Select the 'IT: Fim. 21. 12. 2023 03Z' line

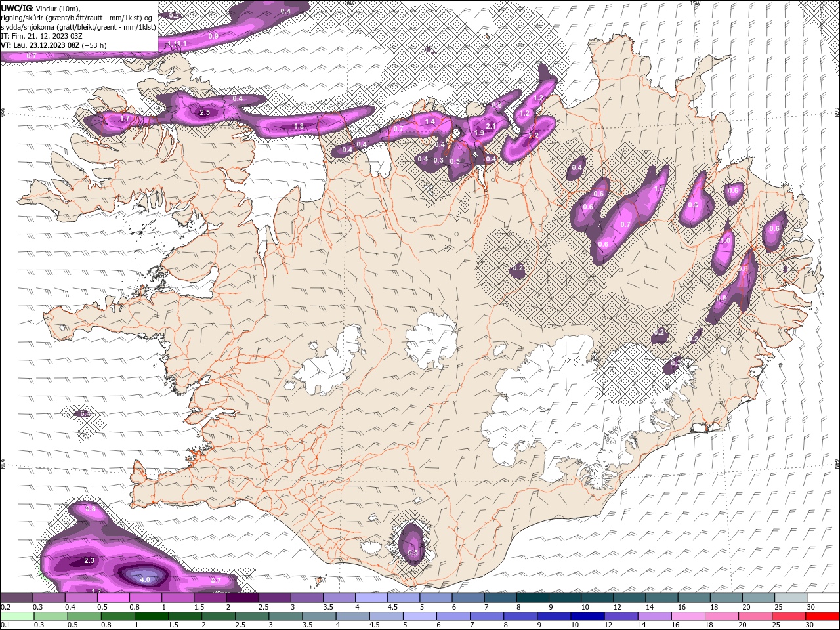42,36
